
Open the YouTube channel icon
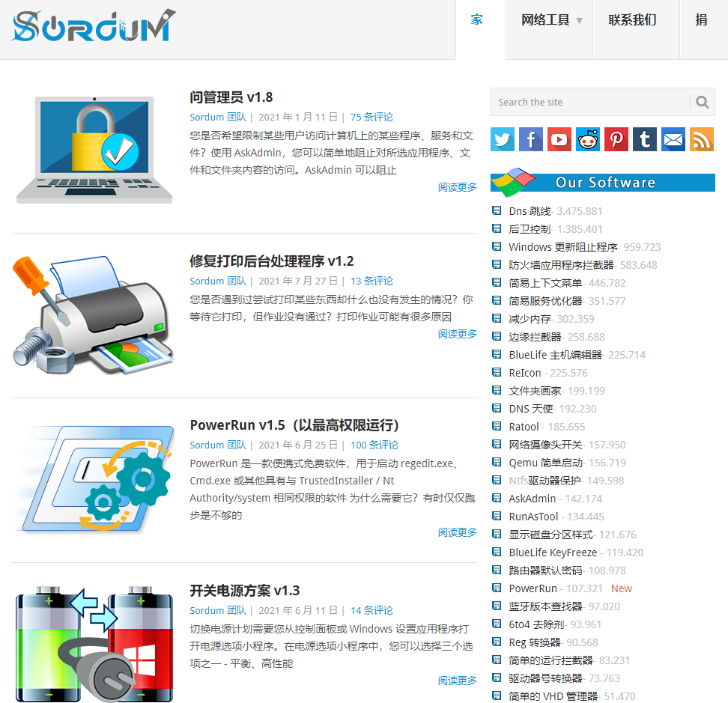tap(559, 139)
